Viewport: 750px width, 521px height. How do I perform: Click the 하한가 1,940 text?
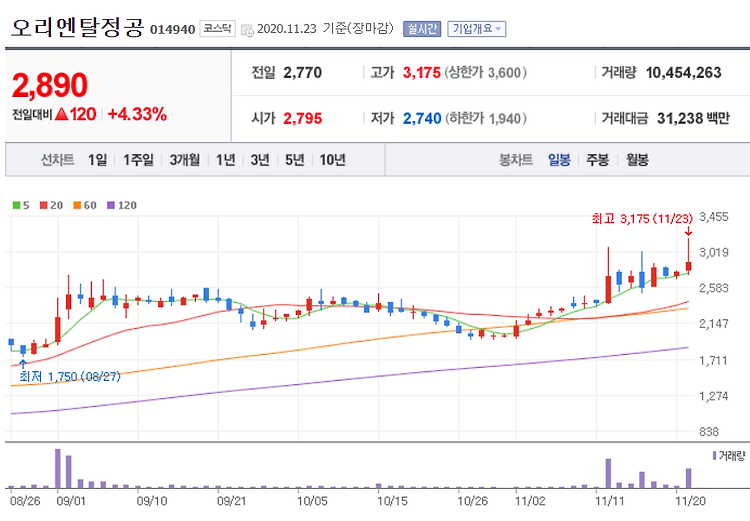485,118
